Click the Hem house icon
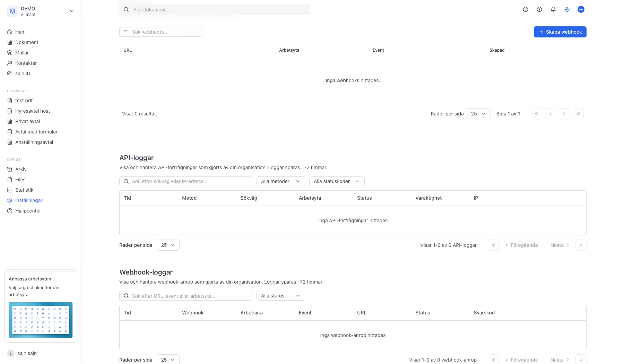624x364 pixels. tap(10, 32)
